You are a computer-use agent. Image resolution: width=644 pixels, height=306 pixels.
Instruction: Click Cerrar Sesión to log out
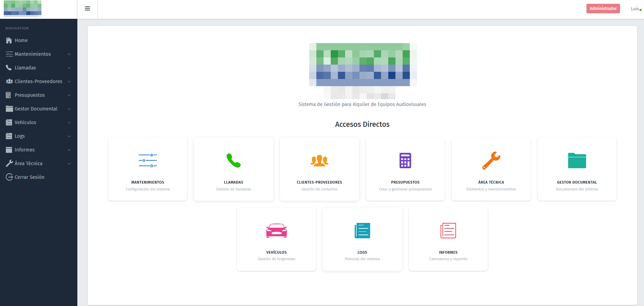(x=29, y=177)
